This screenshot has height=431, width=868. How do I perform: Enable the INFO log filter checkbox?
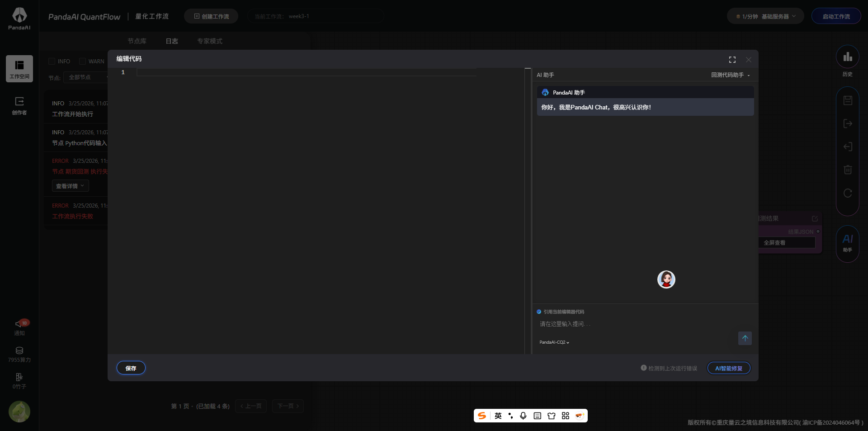(x=52, y=62)
